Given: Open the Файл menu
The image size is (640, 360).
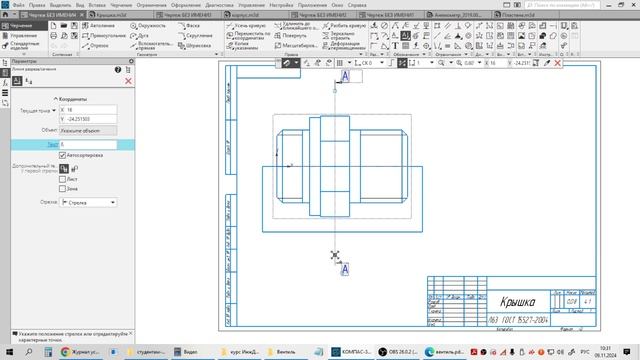Looking at the screenshot, I should click(18, 5).
